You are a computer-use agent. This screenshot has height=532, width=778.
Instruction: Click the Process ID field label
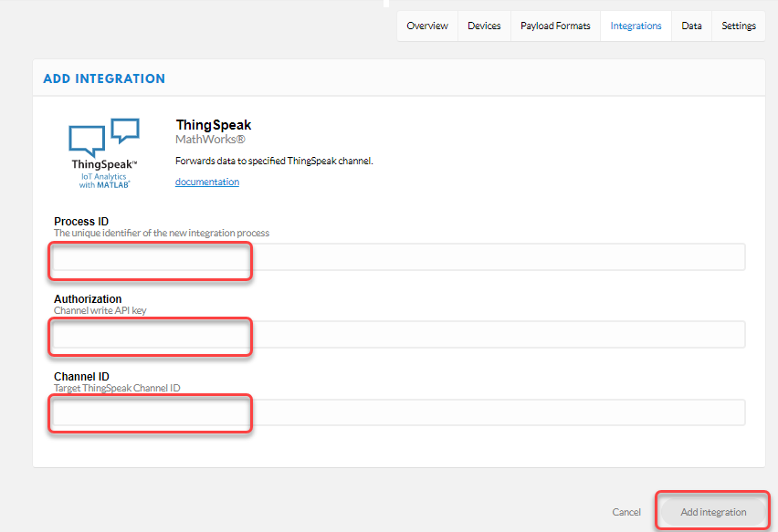tap(81, 222)
